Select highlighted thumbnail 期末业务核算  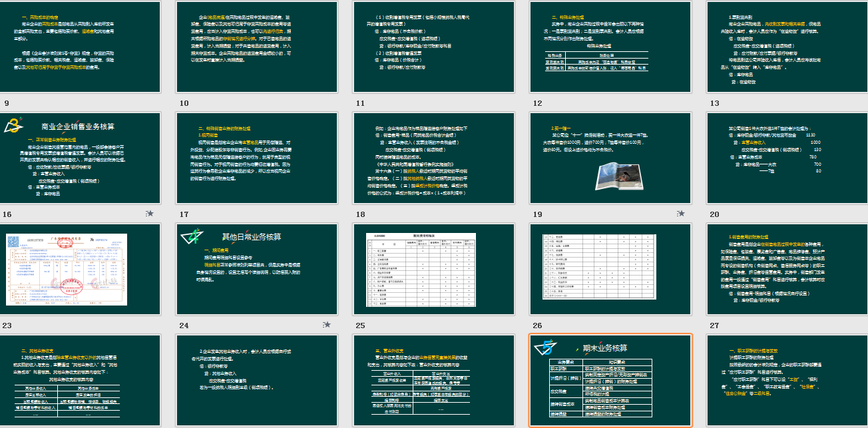tap(610, 380)
